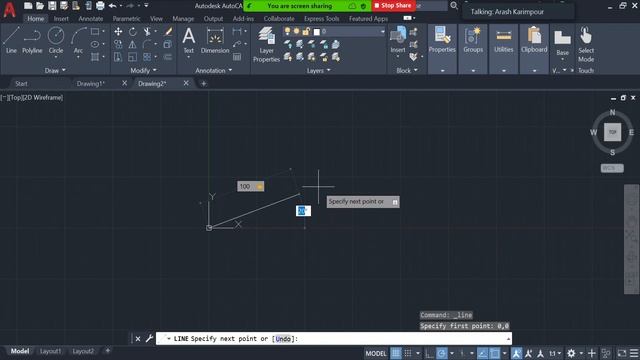Screen dimensions: 640x360
Task: Activate the Scale tool
Action: 133,57
